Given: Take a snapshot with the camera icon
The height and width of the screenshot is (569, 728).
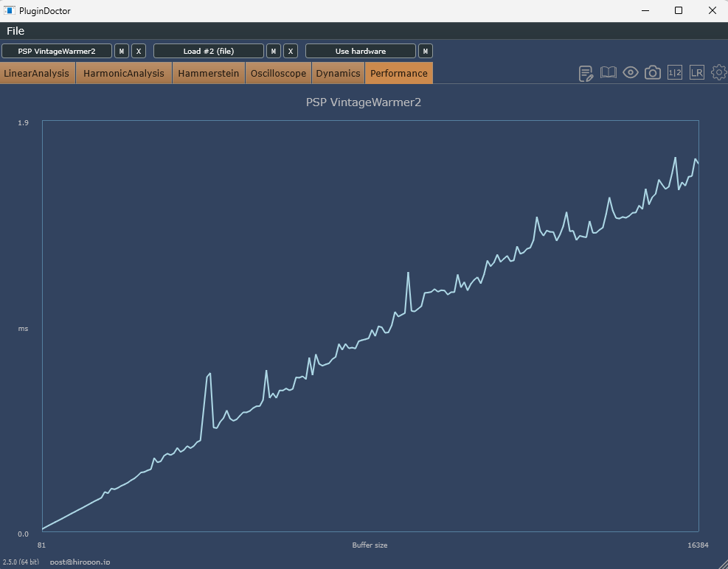Looking at the screenshot, I should coord(653,72).
